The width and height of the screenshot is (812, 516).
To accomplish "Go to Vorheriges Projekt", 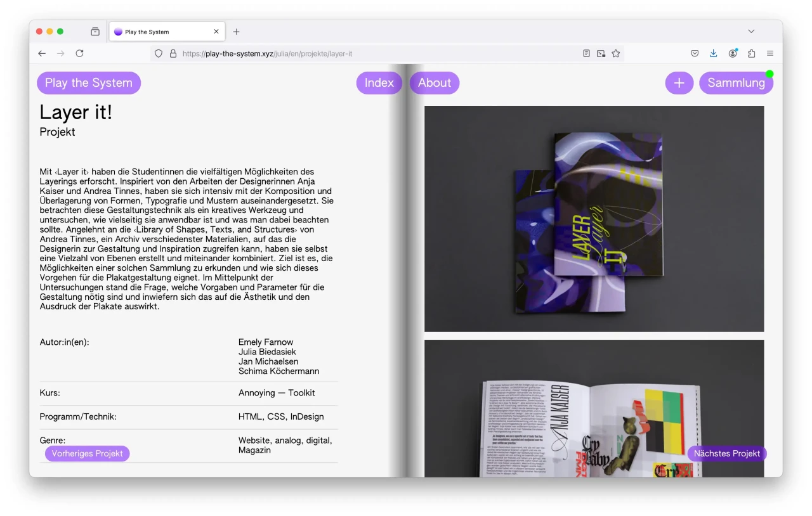I will click(87, 454).
